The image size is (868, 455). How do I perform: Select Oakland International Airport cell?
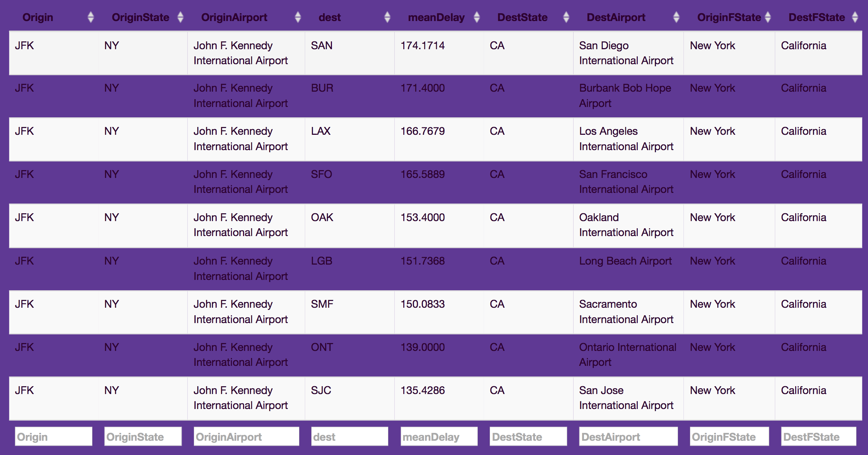(628, 225)
